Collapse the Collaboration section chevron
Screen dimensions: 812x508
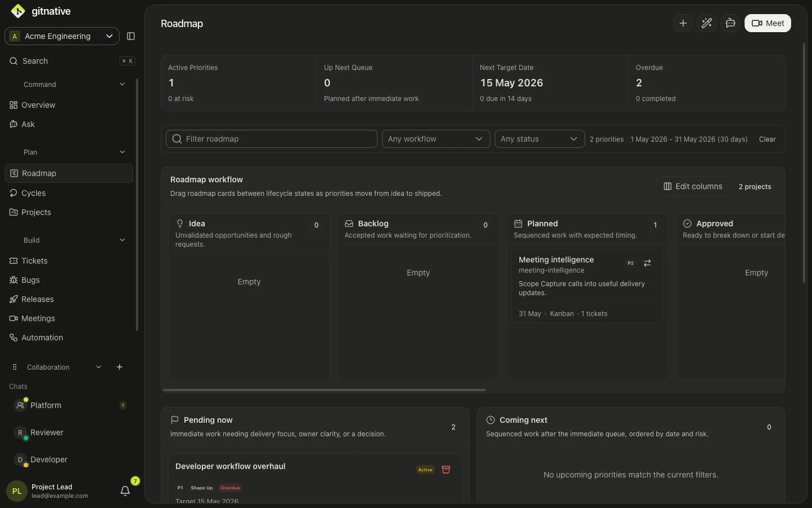click(99, 367)
